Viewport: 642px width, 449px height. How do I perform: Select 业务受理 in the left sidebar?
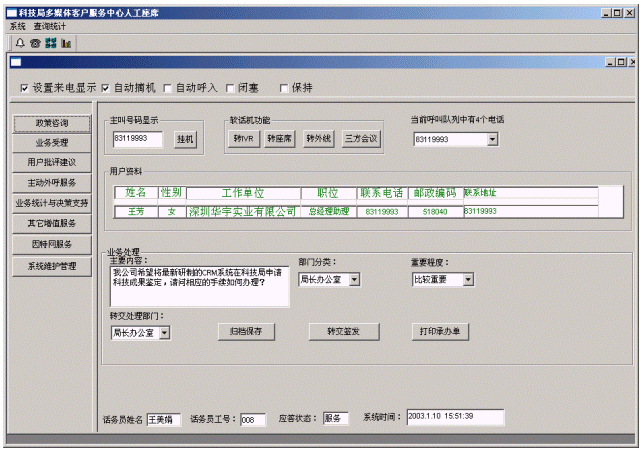52,142
